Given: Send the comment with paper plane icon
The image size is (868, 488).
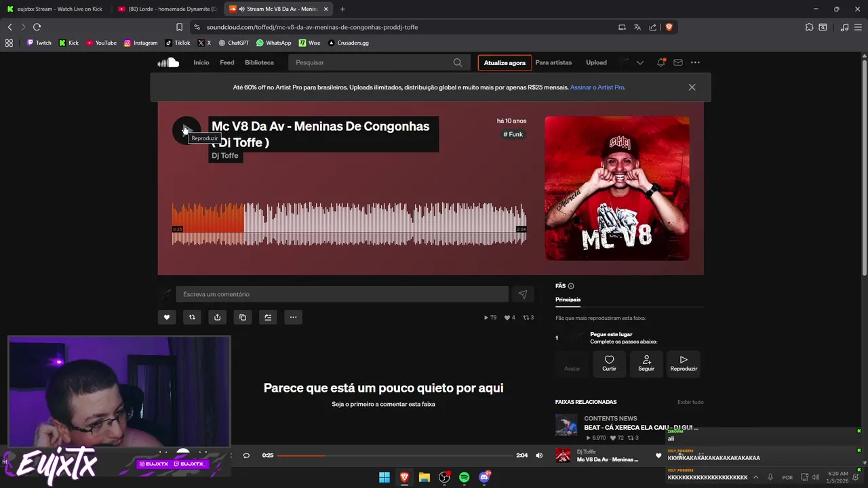Looking at the screenshot, I should (x=523, y=294).
